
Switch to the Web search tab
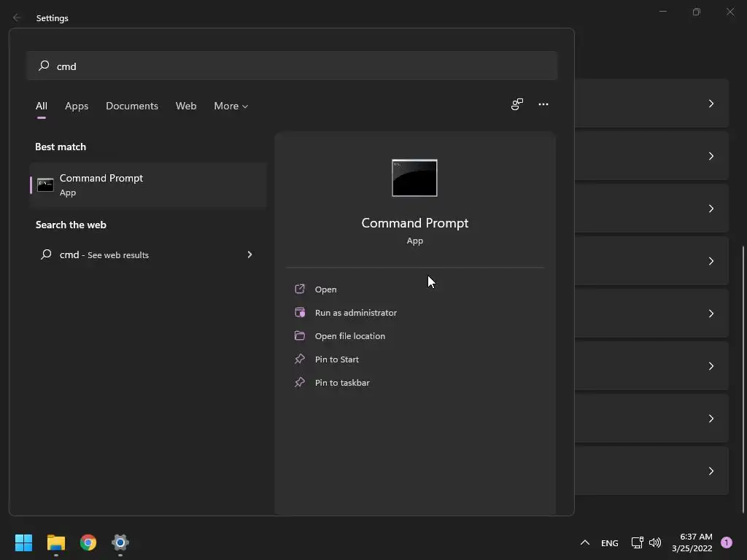[x=186, y=106]
